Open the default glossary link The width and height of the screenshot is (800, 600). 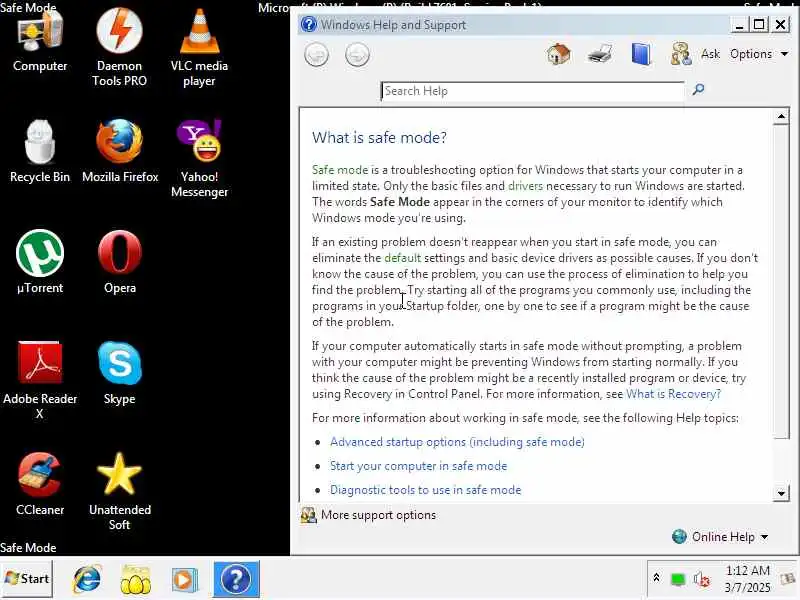403,258
